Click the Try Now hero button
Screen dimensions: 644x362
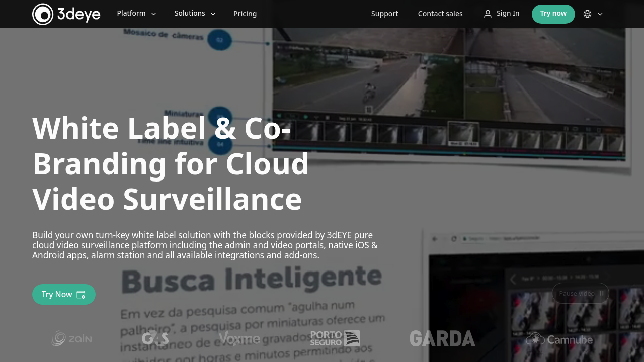pyautogui.click(x=64, y=294)
